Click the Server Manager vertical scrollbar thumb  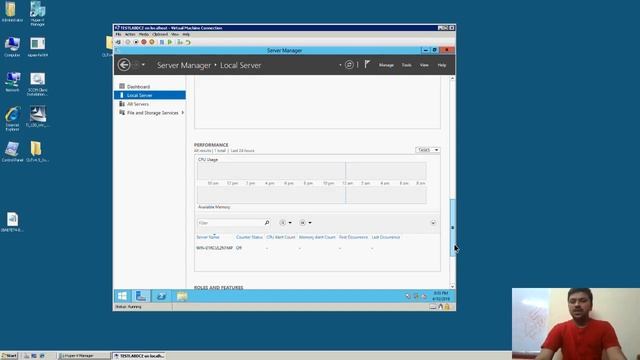[452, 227]
